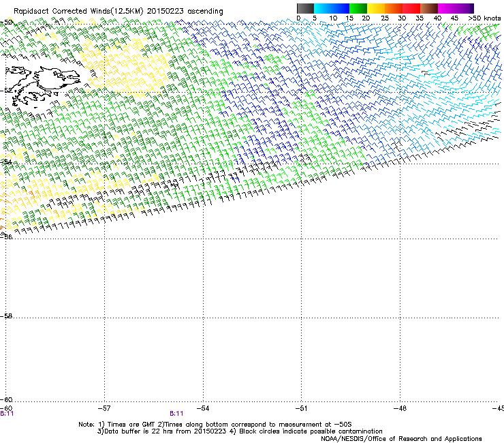Image resolution: width=504 pixels, height=443 pixels.
Task: Click the "-58" latitude axis label
Action: coord(6,316)
